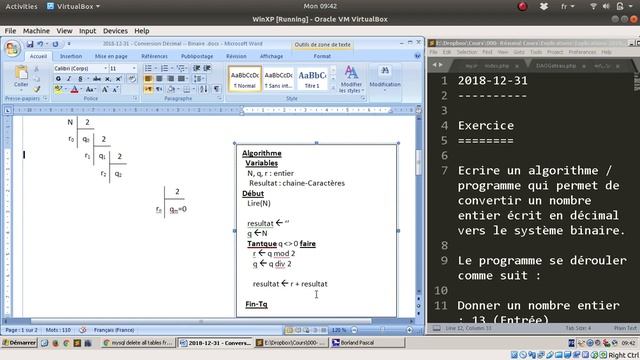This screenshot has height=360, width=640.
Task: Align text left
Action: 148,79
